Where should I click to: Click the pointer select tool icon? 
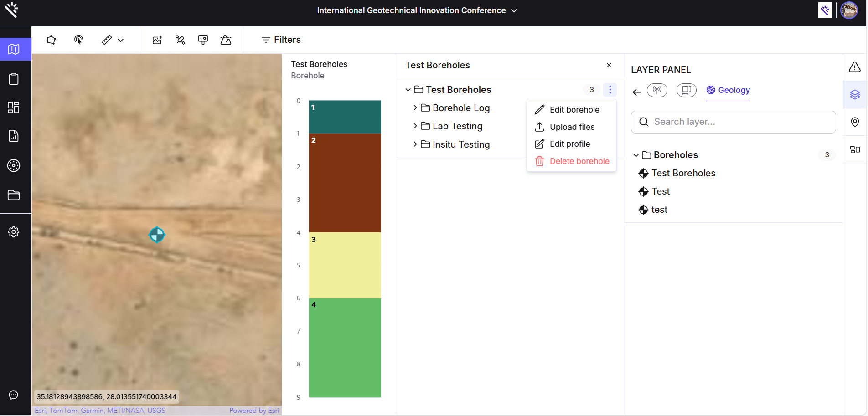pyautogui.click(x=78, y=40)
